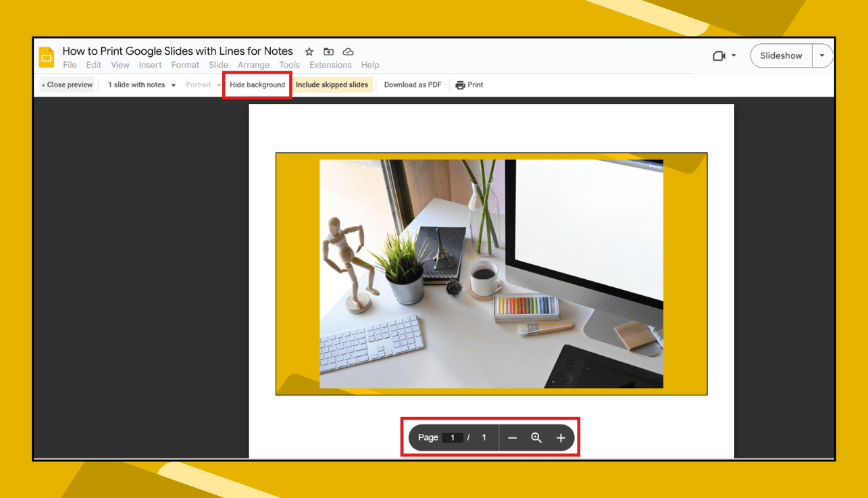Screen dimensions: 868x498
Task: Open the Slideshow options arrow
Action: click(822, 55)
